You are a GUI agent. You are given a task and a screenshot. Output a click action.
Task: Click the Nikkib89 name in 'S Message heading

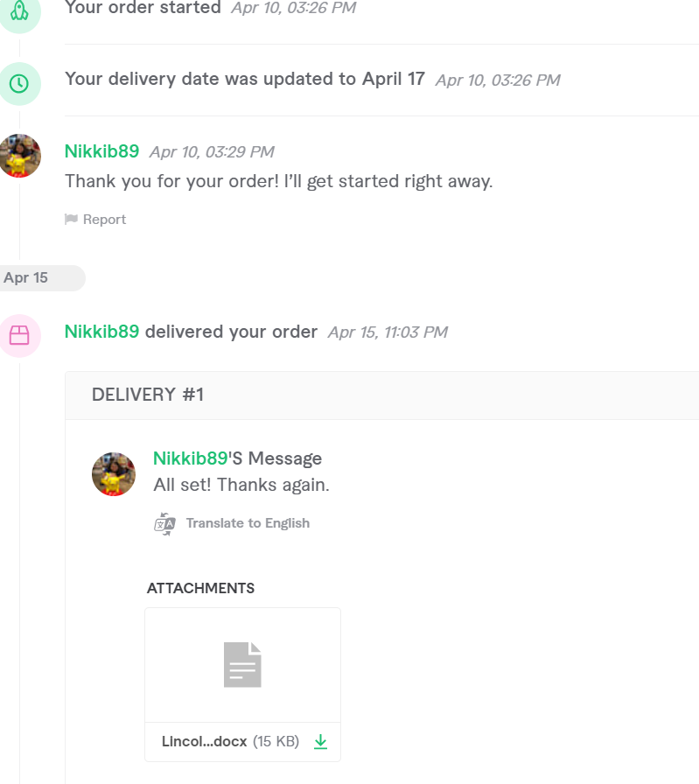[x=190, y=458]
